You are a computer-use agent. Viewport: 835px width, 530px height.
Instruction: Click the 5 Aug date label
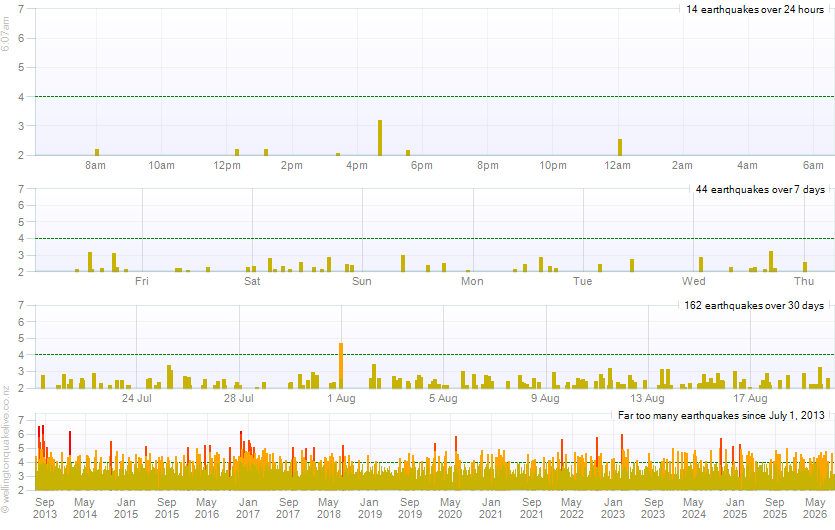(444, 398)
